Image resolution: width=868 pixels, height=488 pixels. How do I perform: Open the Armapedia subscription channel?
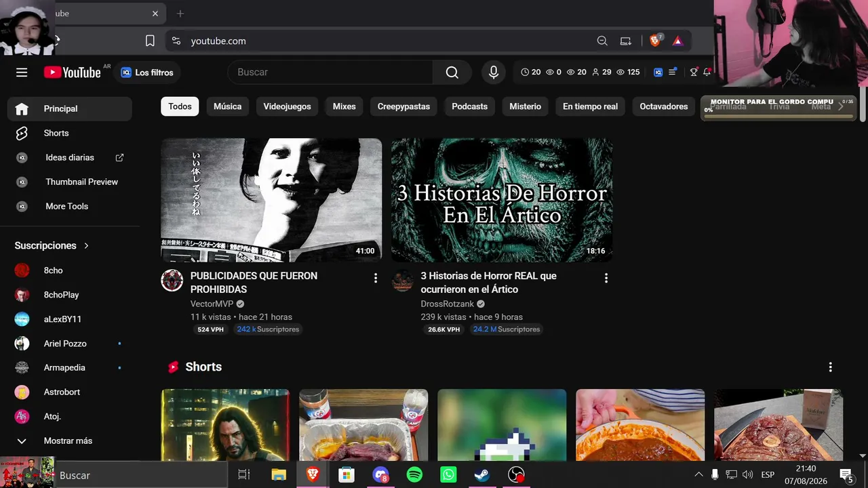71,367
